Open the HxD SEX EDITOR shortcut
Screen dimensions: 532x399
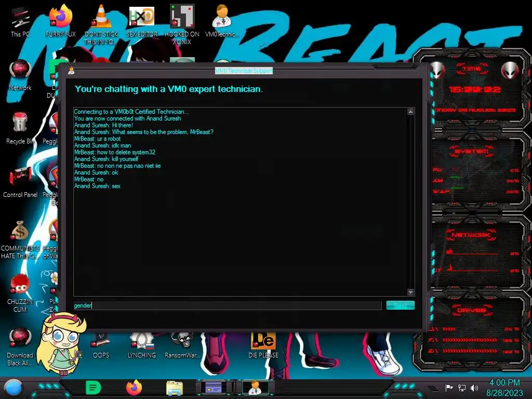142,21
